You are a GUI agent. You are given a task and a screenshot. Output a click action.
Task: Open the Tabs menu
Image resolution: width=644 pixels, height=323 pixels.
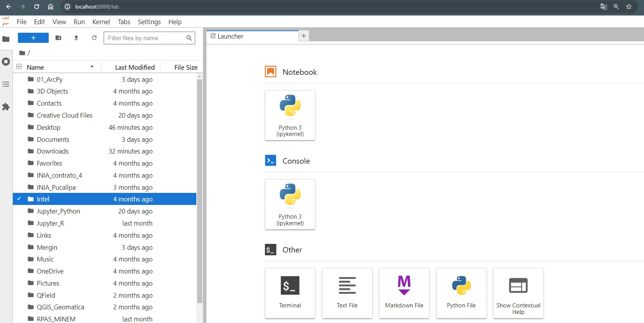pyautogui.click(x=124, y=22)
